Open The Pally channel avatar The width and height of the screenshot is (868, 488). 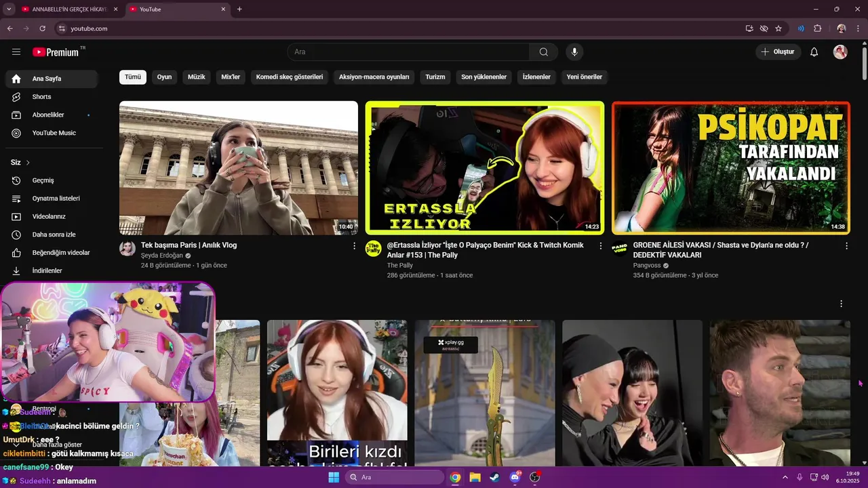point(374,248)
